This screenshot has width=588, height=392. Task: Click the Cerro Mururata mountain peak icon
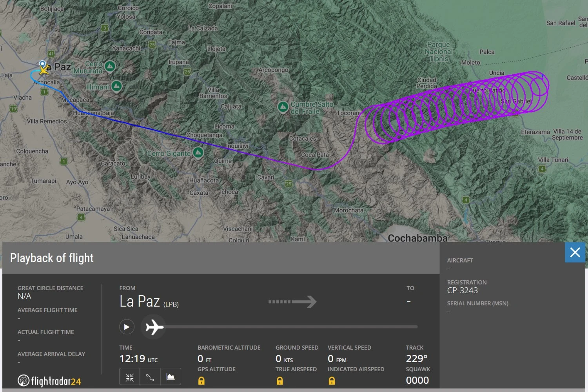pyautogui.click(x=110, y=67)
